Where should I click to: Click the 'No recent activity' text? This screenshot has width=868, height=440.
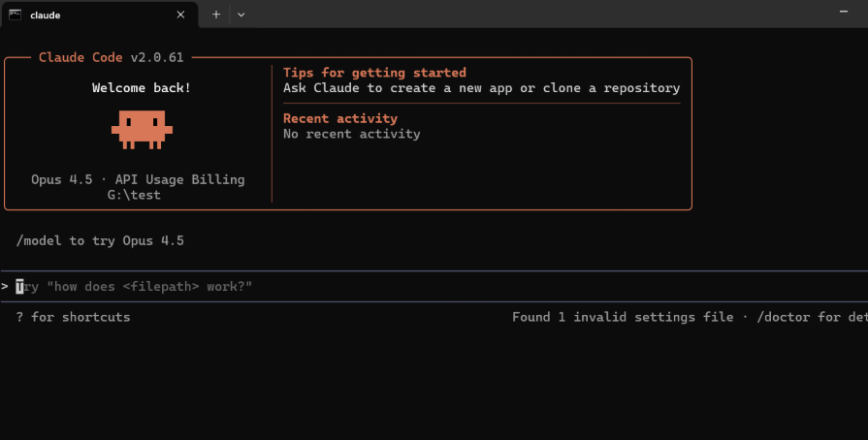351,134
